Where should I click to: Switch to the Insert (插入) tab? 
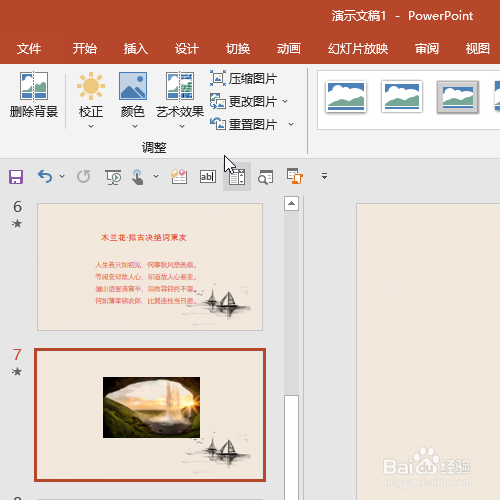[x=136, y=49]
